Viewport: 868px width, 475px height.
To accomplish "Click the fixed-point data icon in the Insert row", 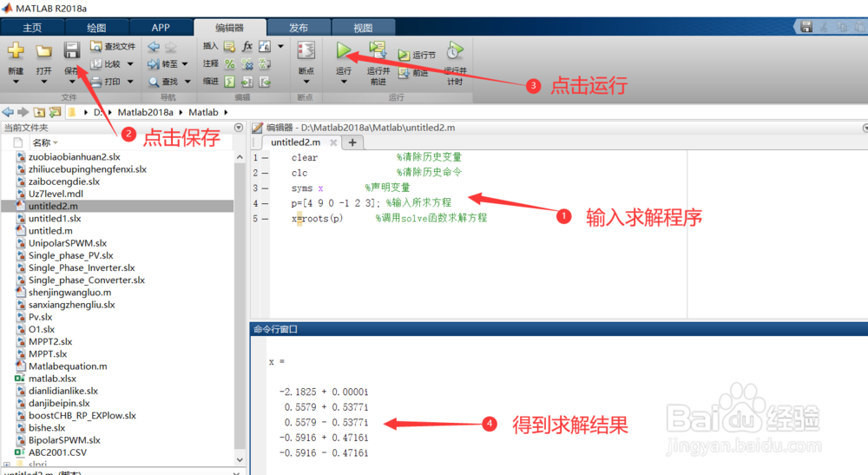I will pyautogui.click(x=265, y=47).
